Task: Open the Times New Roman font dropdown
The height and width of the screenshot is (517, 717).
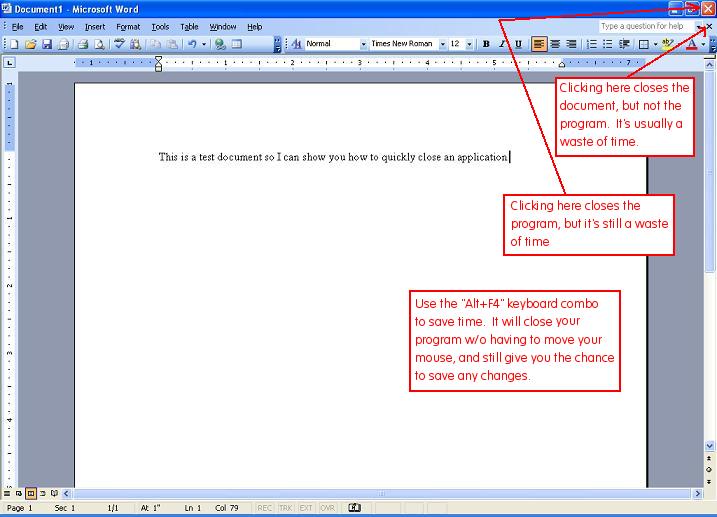Action: pyautogui.click(x=441, y=44)
